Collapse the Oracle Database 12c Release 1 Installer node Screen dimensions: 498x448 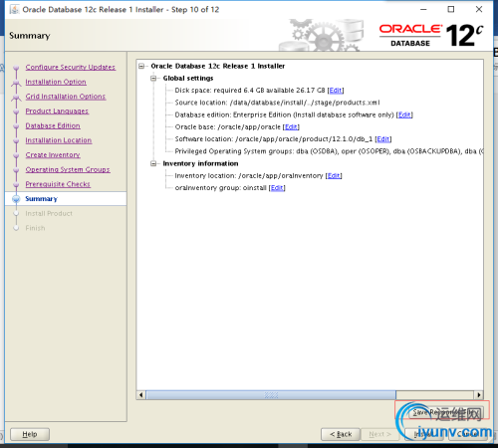141,66
